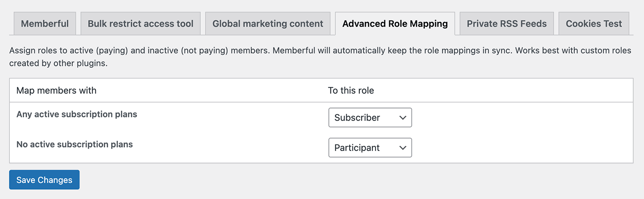This screenshot has width=644, height=199.
Task: Click the chevron arrow beside Participant
Action: [x=402, y=148]
